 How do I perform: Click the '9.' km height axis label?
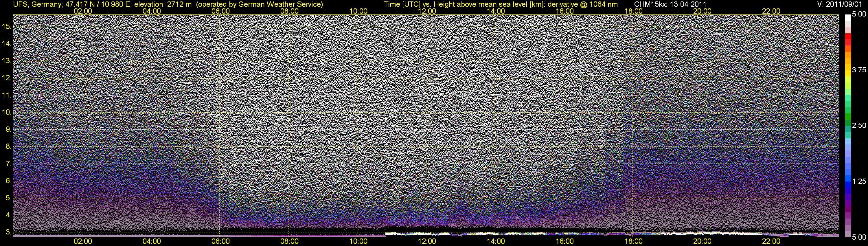click(x=8, y=129)
